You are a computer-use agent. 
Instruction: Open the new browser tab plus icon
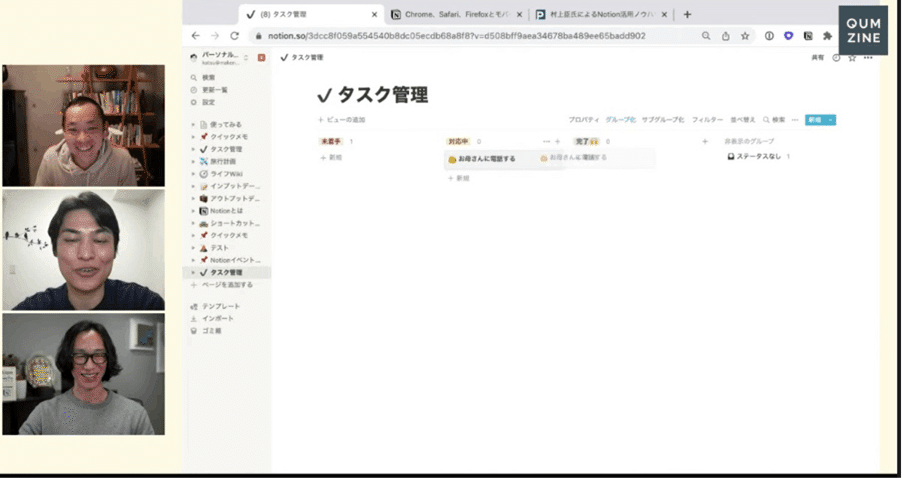687,14
